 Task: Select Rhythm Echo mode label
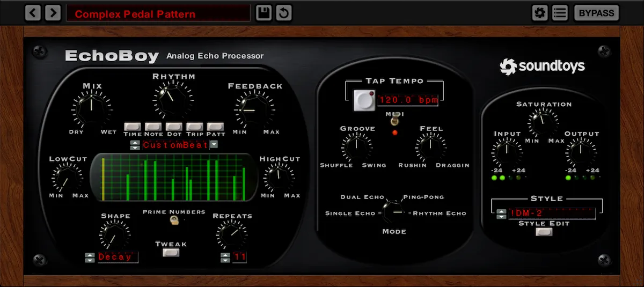(x=440, y=214)
